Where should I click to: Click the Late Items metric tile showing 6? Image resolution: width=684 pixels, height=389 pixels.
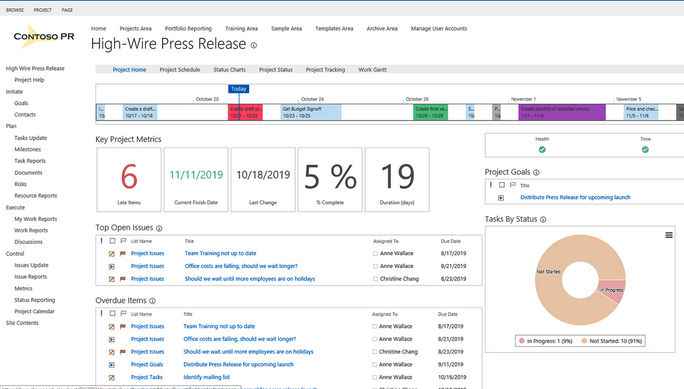(129, 180)
